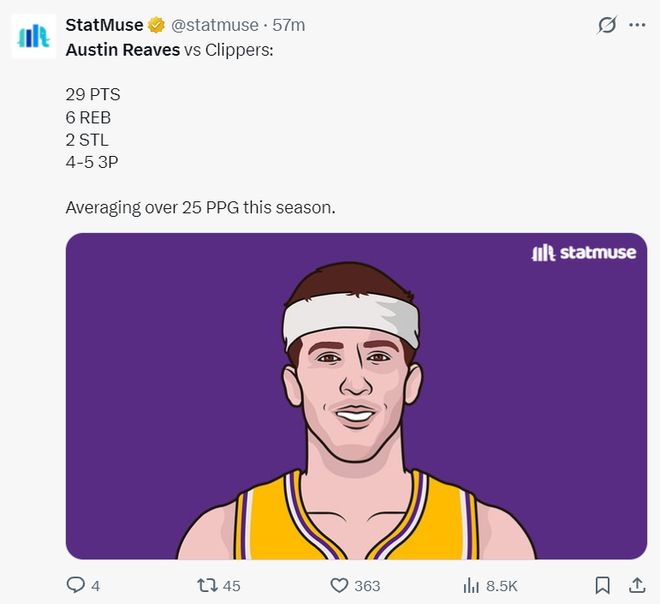Click the gold verified badge
This screenshot has height=604, width=660.
point(157,25)
